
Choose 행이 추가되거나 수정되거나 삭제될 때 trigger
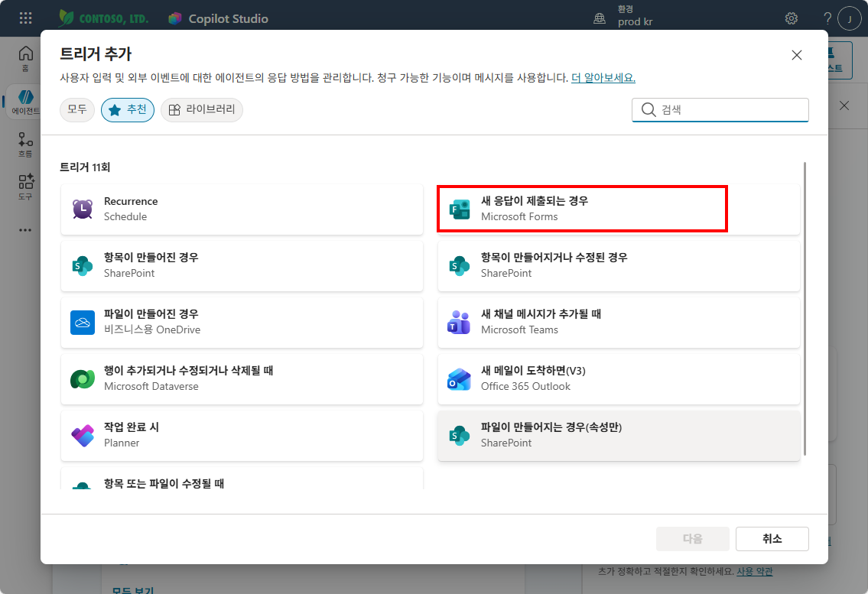(x=242, y=378)
